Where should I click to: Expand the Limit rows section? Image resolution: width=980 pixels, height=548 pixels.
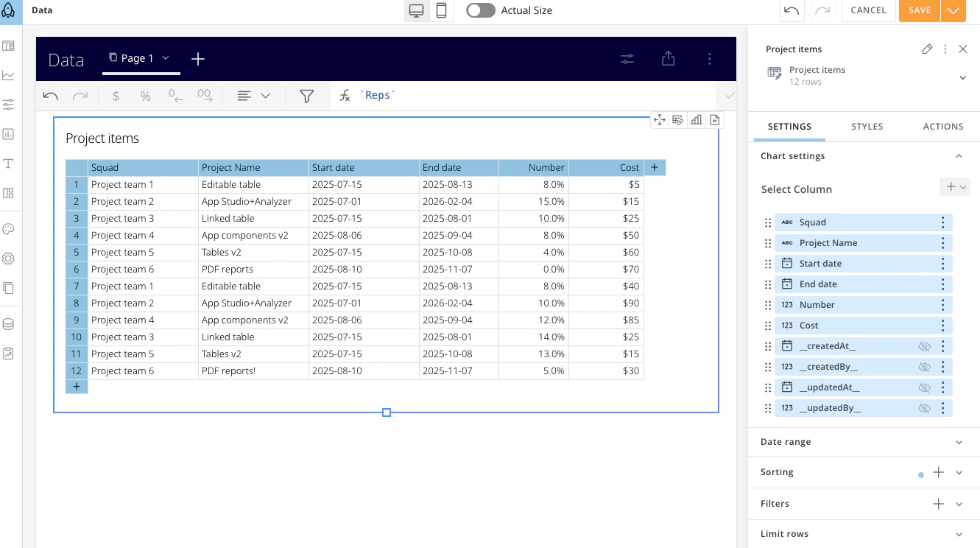959,535
